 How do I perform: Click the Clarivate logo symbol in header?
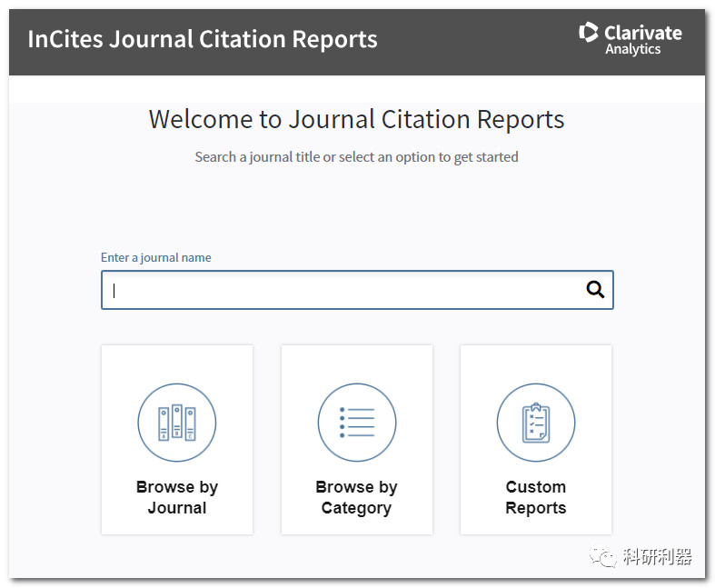[589, 33]
